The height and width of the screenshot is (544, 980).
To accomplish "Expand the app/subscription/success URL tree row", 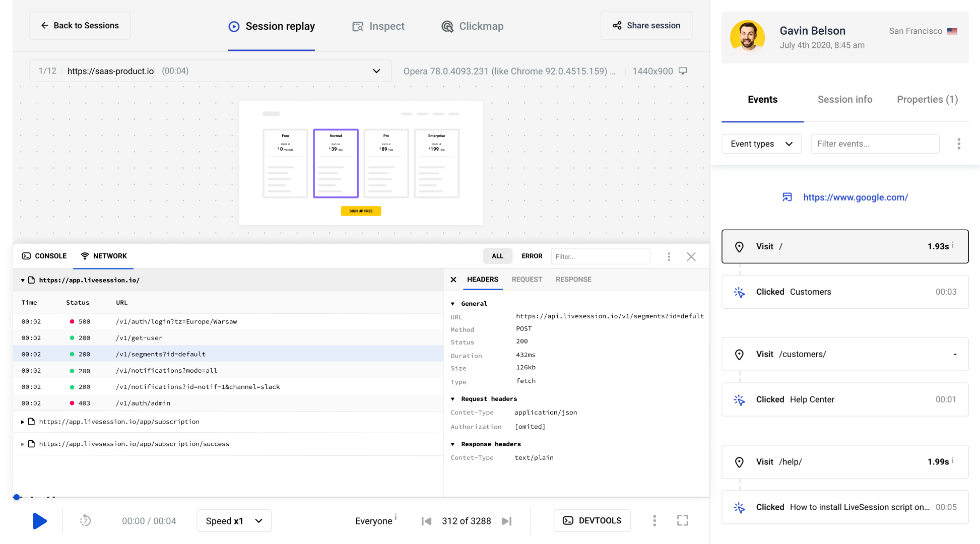I will pos(23,444).
